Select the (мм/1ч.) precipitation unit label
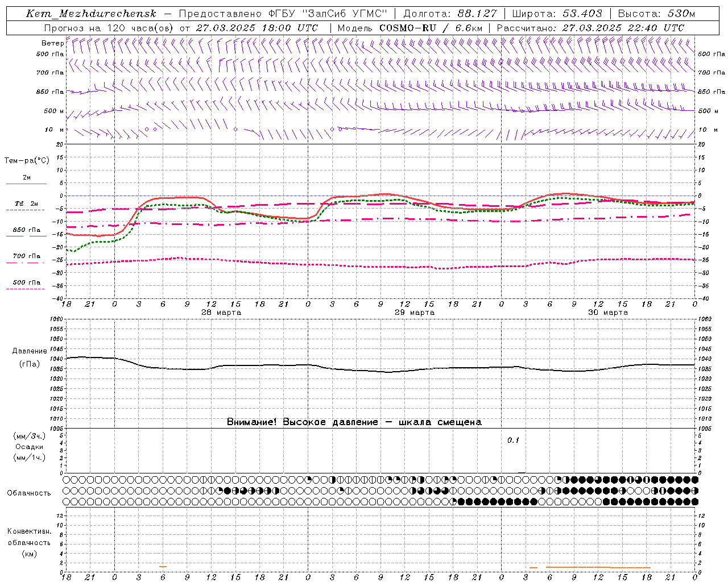 click(x=30, y=458)
